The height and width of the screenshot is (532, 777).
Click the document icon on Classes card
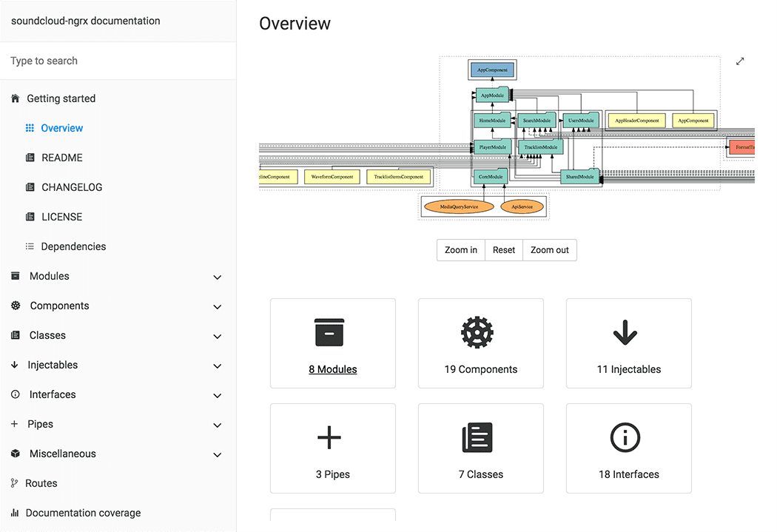477,438
